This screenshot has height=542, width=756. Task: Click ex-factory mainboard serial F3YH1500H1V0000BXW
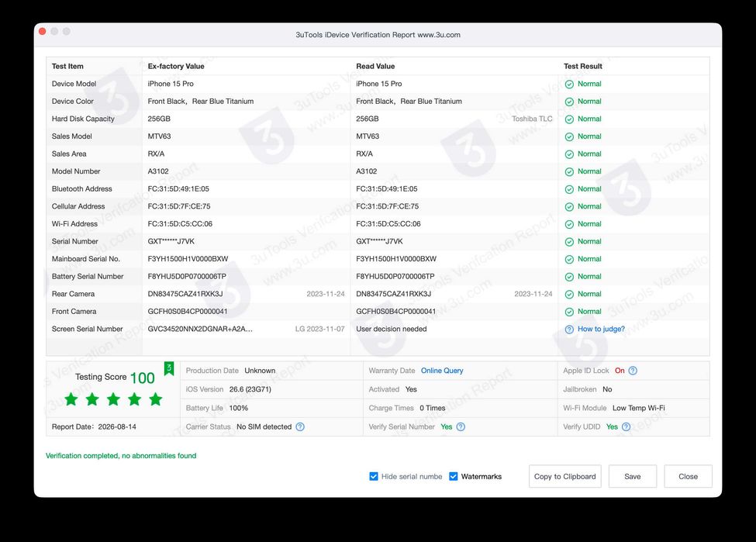[188, 258]
